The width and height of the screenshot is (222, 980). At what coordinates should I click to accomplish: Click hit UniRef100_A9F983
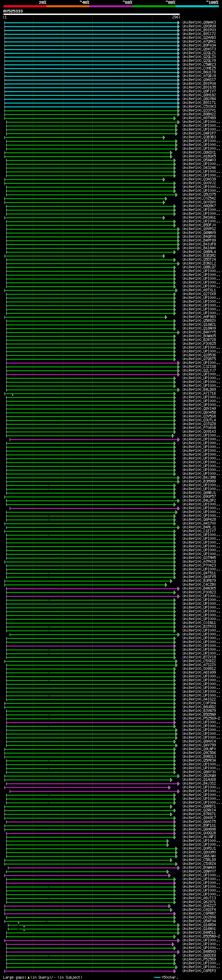(199, 317)
